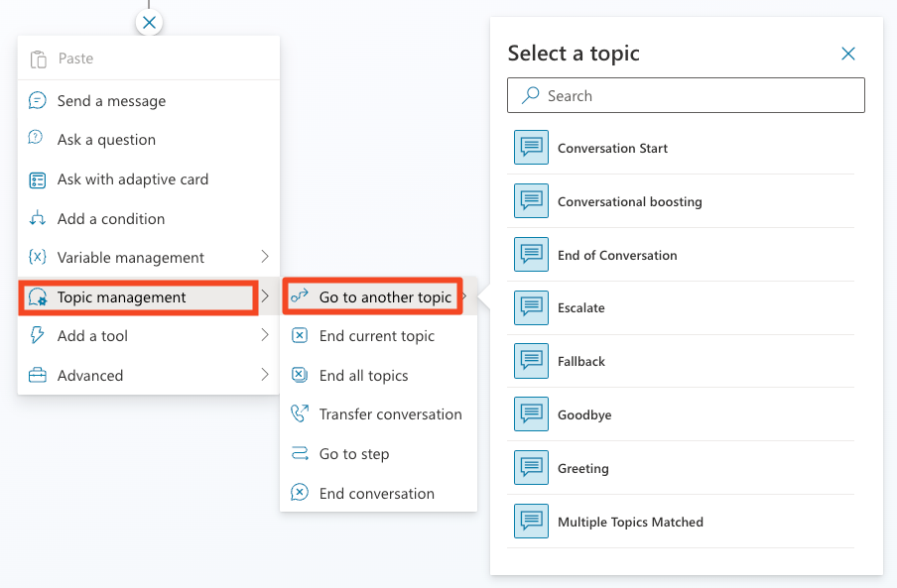Select the Conversation Start topic
897x588 pixels.
[612, 149]
